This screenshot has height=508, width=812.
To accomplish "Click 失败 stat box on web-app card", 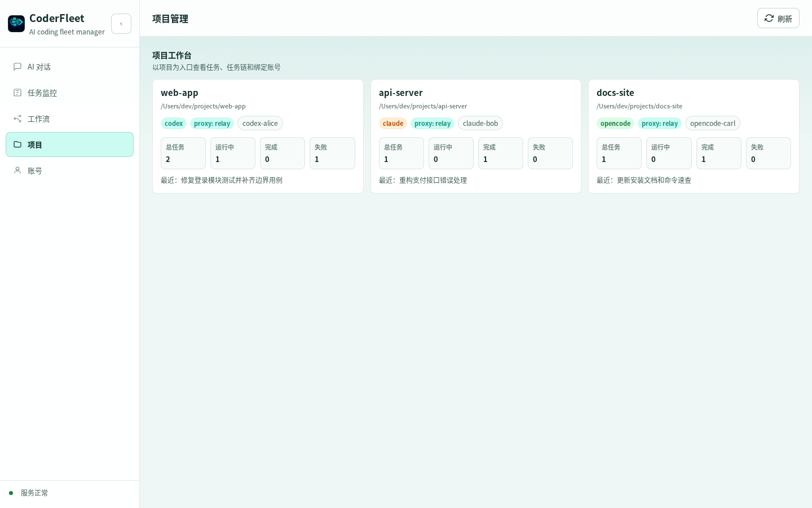I will [x=332, y=153].
